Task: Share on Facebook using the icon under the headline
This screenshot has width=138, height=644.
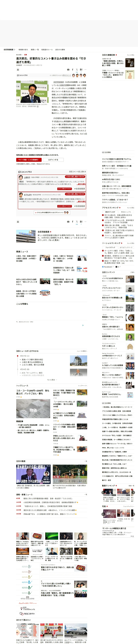Action: 73,70
